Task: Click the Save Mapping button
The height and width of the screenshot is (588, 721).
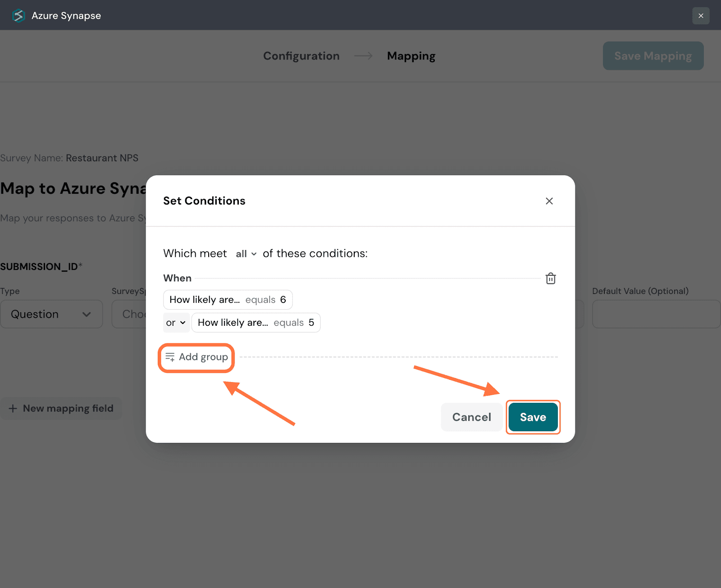Action: pos(653,56)
